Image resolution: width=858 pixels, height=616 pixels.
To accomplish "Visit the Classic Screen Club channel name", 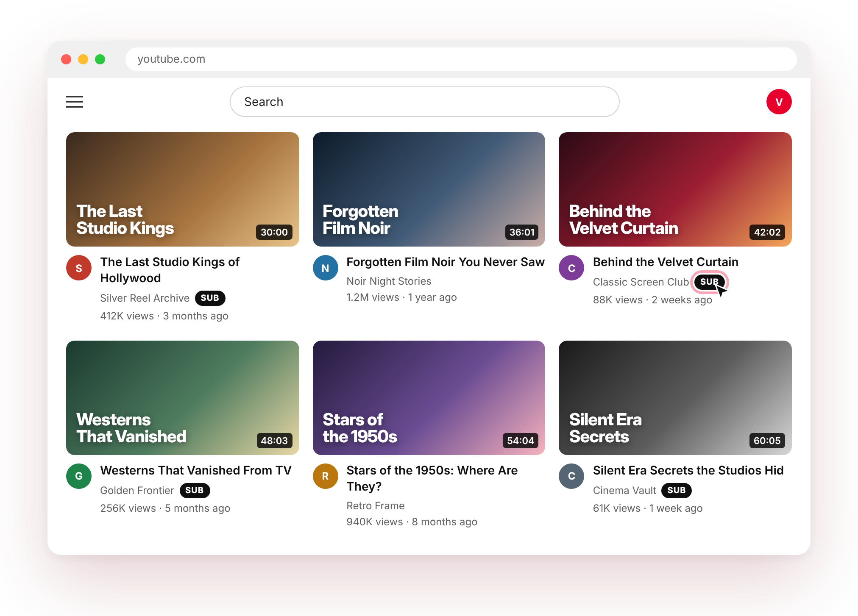I will [x=641, y=282].
